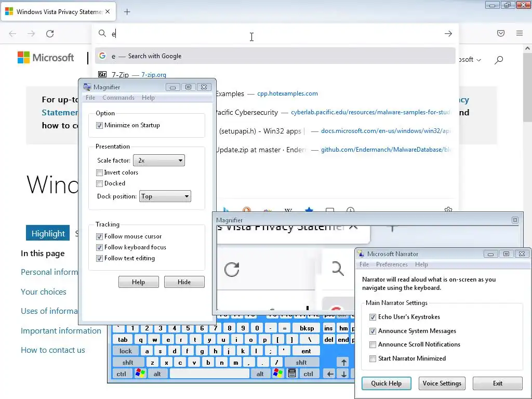Close the Windows Vista Privacy Statement tab

(x=108, y=11)
